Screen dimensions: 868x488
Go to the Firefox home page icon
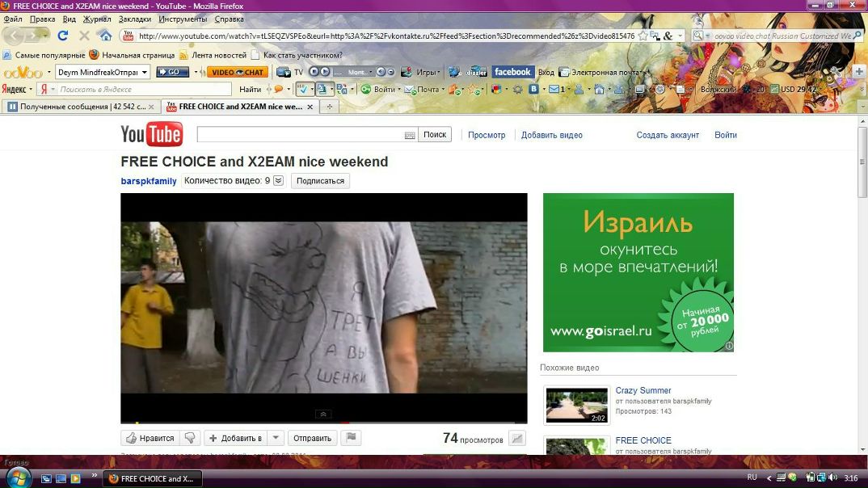(x=104, y=36)
